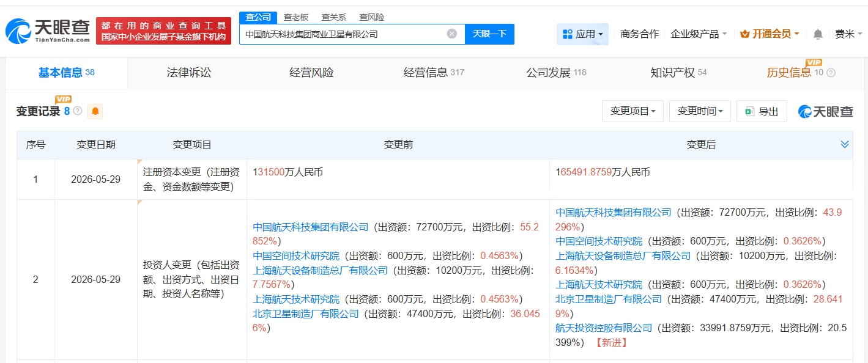The image size is (868, 363).
Task: Open 上海航天技术研究院 in 变更前 column
Action: point(296,299)
